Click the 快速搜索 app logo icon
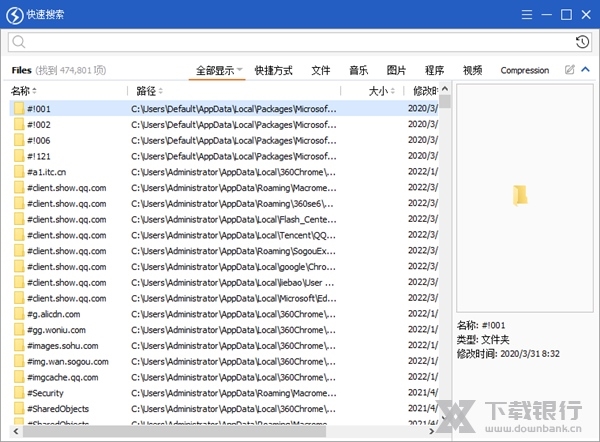Screen dimensions: 600x442 click(x=15, y=15)
